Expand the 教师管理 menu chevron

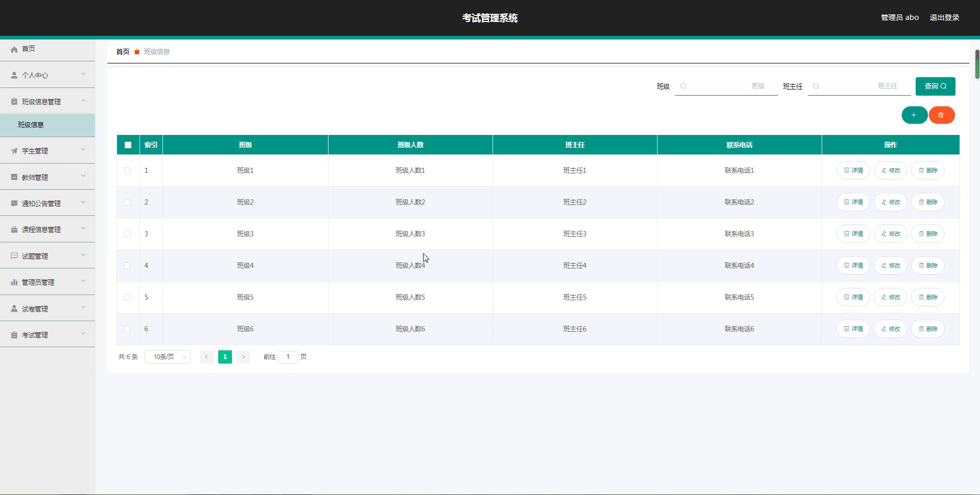pos(83,176)
